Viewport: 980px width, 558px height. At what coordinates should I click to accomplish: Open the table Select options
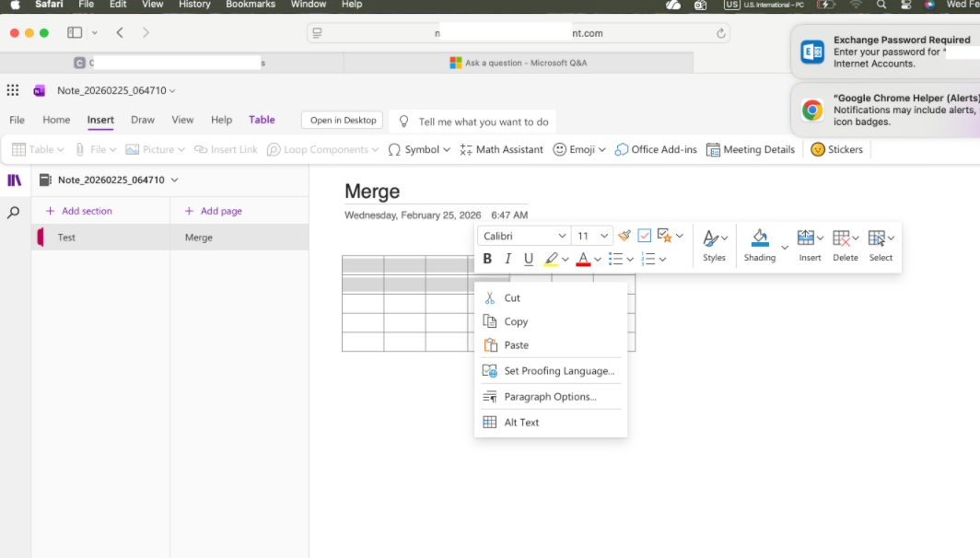[x=881, y=245]
